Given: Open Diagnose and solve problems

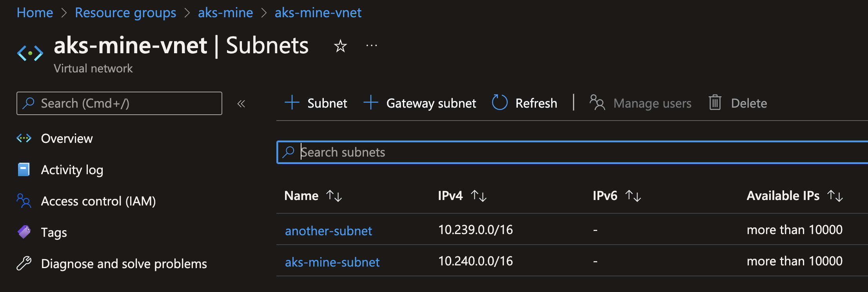Looking at the screenshot, I should [x=123, y=264].
